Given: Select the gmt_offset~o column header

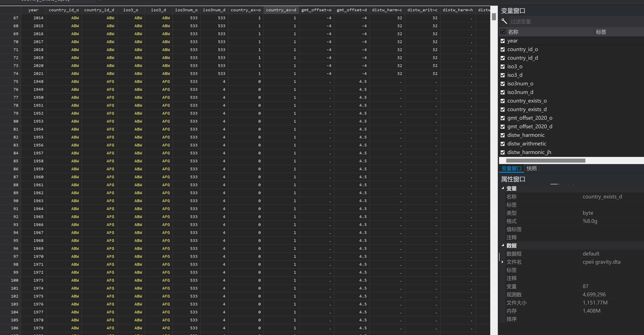Looking at the screenshot, I should [x=316, y=10].
